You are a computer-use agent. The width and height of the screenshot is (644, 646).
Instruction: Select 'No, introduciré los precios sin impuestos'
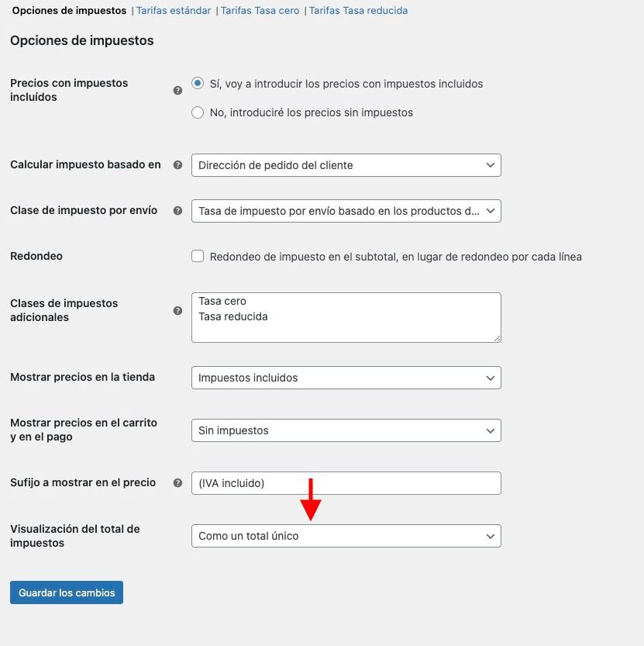198,112
